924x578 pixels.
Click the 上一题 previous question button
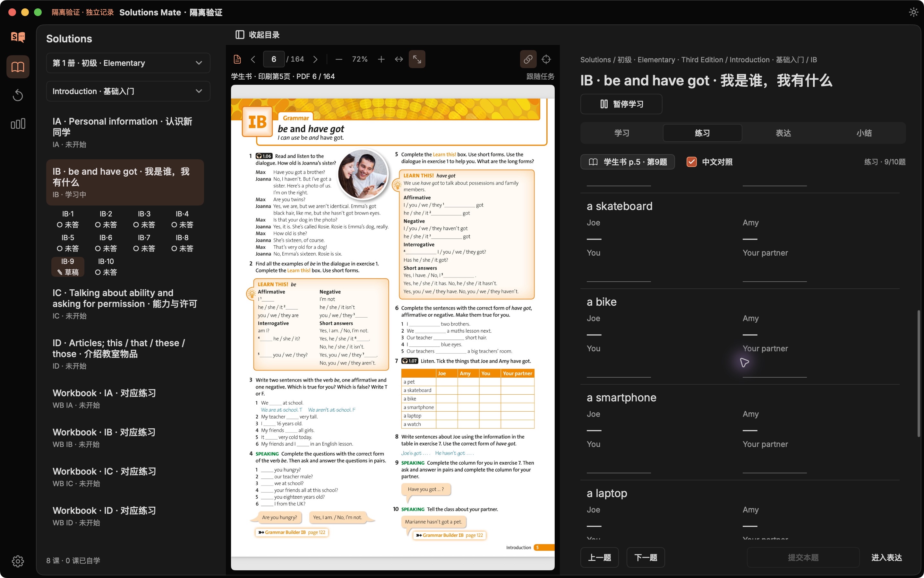point(599,557)
